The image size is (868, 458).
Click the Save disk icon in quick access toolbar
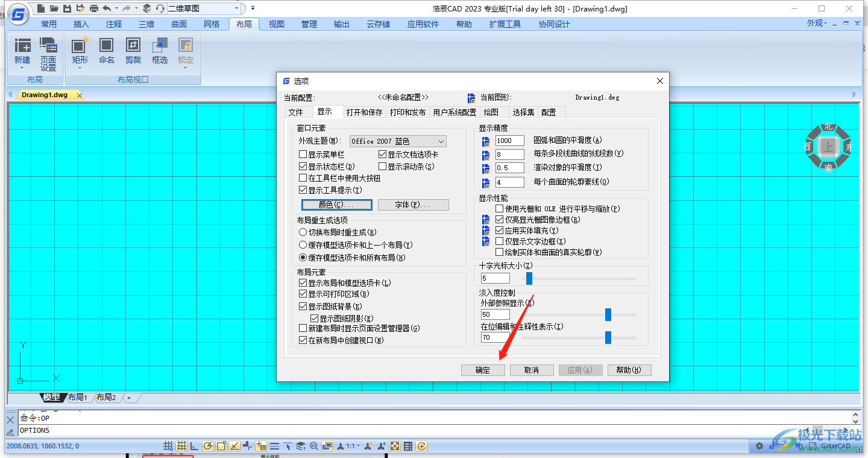coord(67,8)
